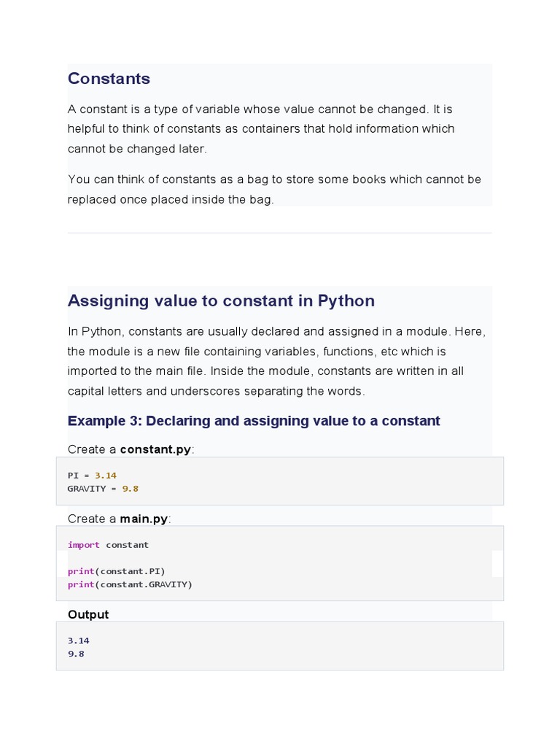Screen dimensions: 560x747
Task: Click the "print(constant.GRAVITY)" code line
Action: pyautogui.click(x=130, y=584)
